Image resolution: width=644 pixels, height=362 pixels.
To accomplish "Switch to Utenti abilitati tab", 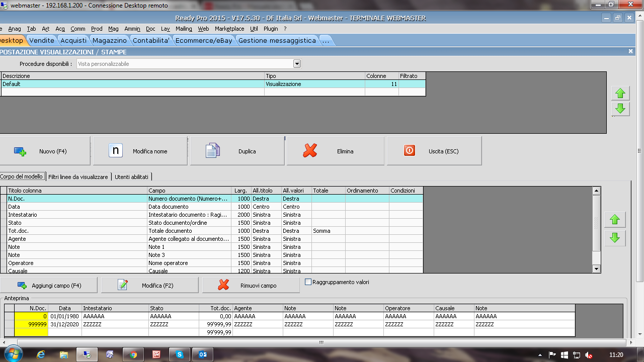I will coord(131,176).
